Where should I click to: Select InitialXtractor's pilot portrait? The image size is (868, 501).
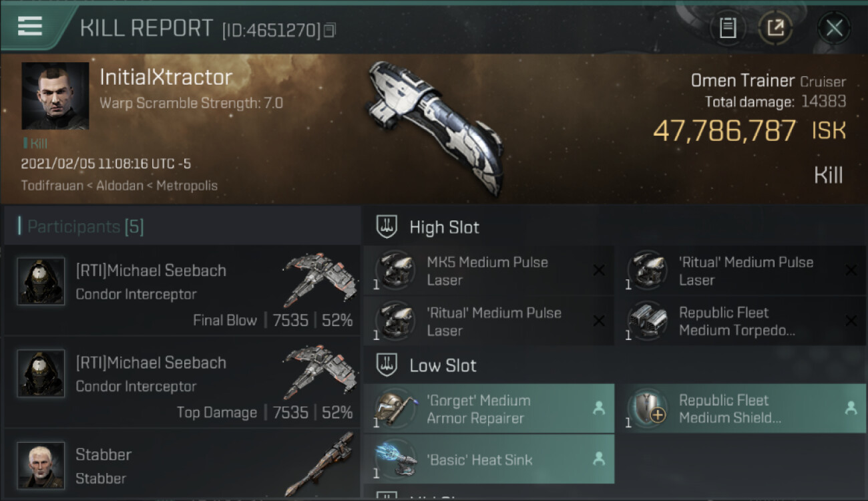click(x=55, y=96)
